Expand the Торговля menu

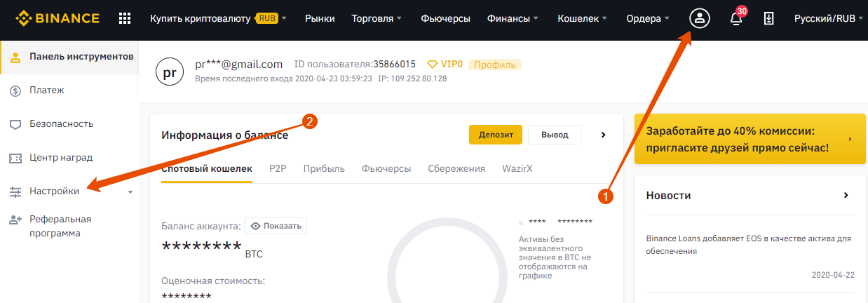377,18
